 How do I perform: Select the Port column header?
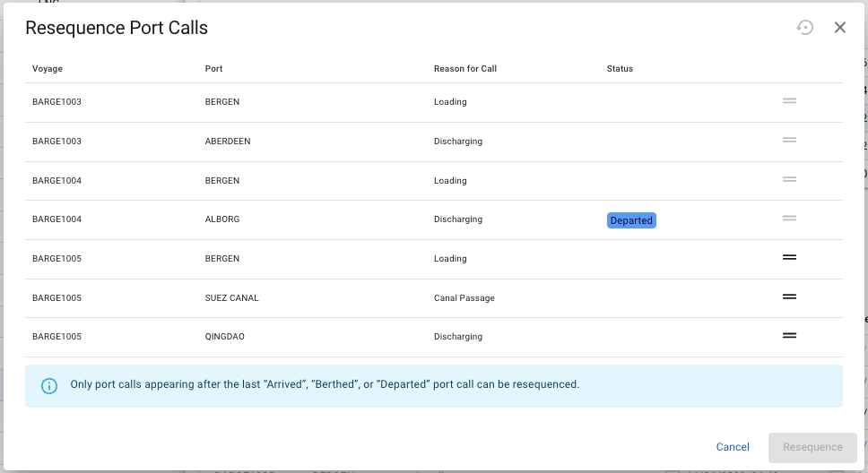213,69
